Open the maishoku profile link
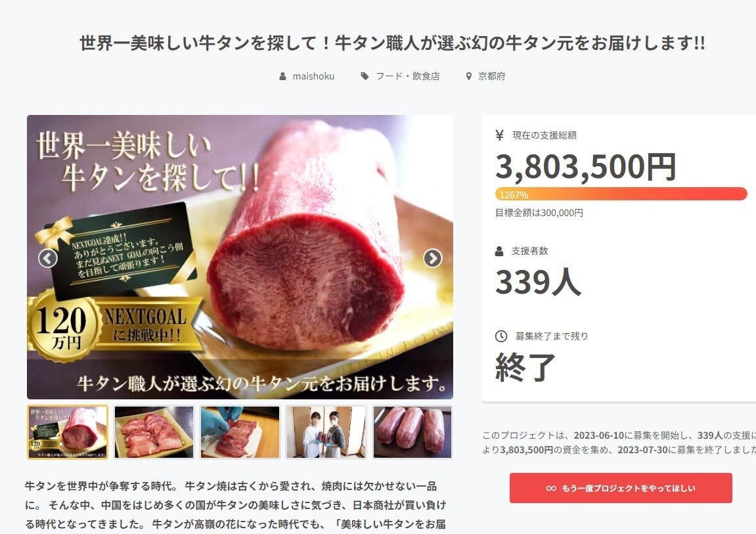The height and width of the screenshot is (534, 756). click(x=313, y=76)
